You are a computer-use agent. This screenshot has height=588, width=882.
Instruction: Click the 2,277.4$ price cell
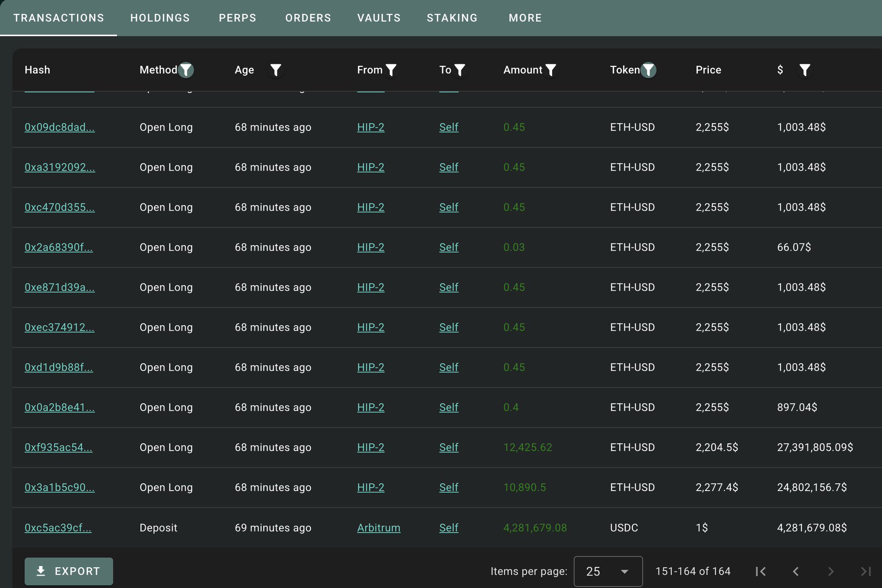pyautogui.click(x=717, y=488)
